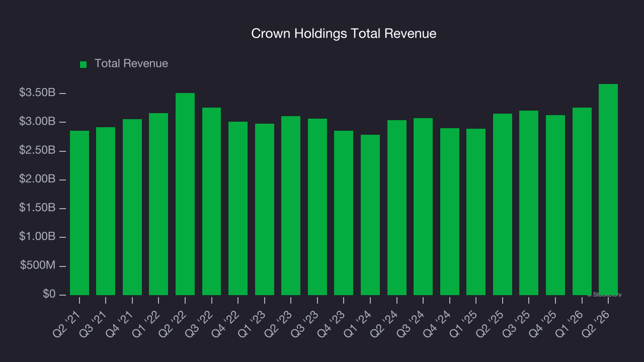Select the Q1 '24 revenue bar
This screenshot has width=644, height=362.
370,215
